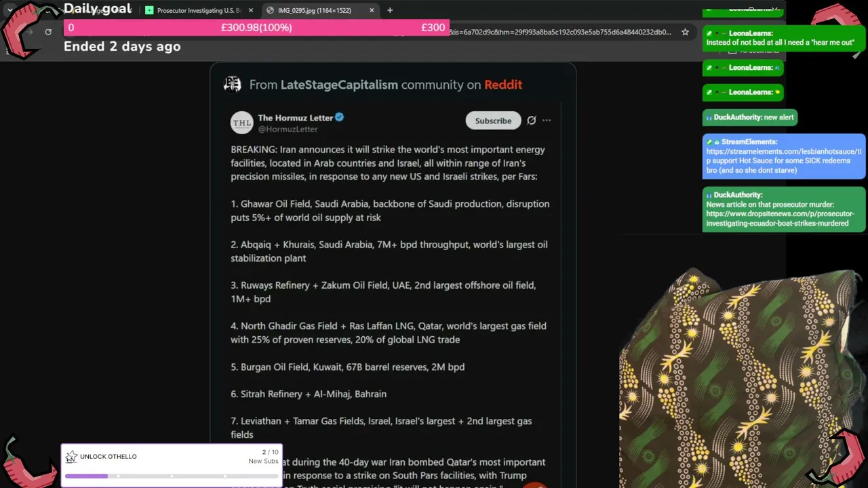The image size is (868, 488).
Task: Click DuckAuthority's "new alert" chat message
Action: [x=749, y=117]
